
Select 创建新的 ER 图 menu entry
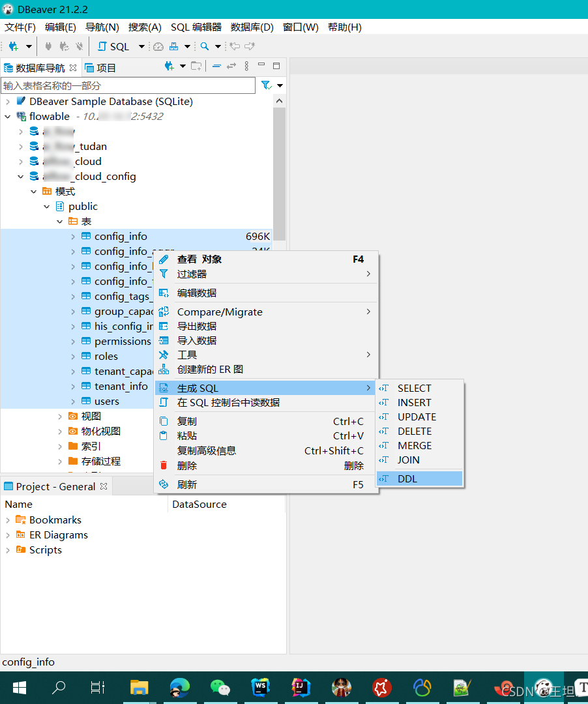point(267,369)
